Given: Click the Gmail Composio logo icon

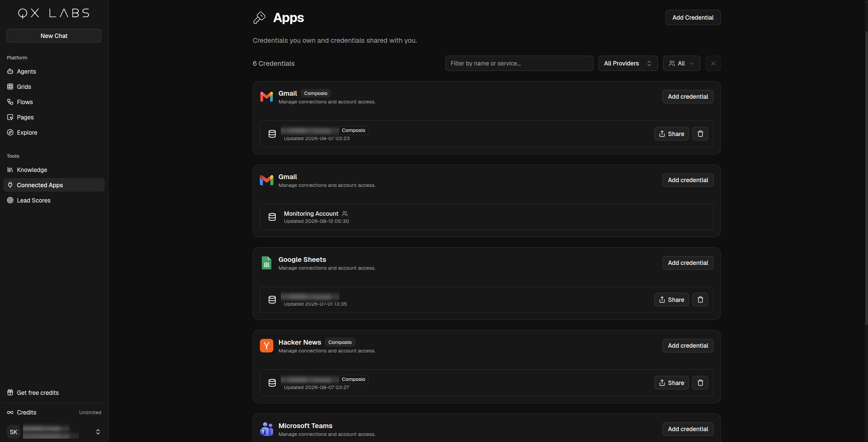Looking at the screenshot, I should tap(267, 97).
